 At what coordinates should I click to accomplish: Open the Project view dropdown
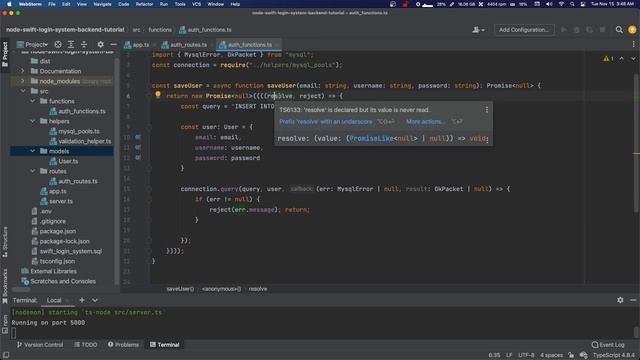click(32, 44)
